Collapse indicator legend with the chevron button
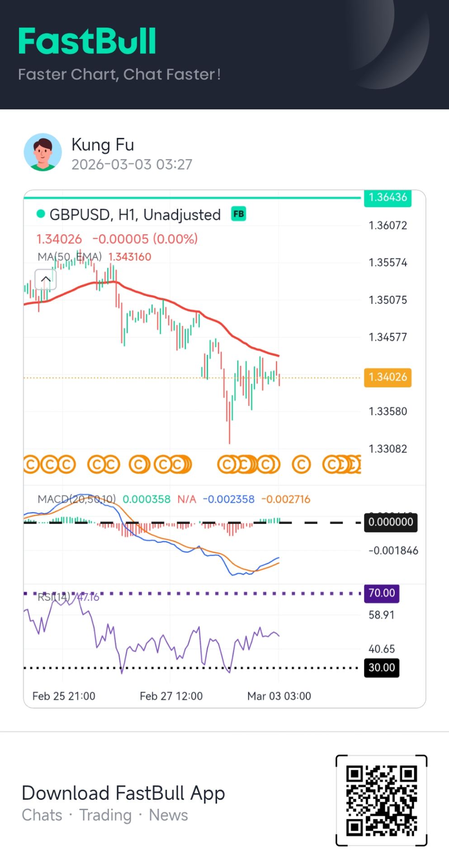 point(46,280)
